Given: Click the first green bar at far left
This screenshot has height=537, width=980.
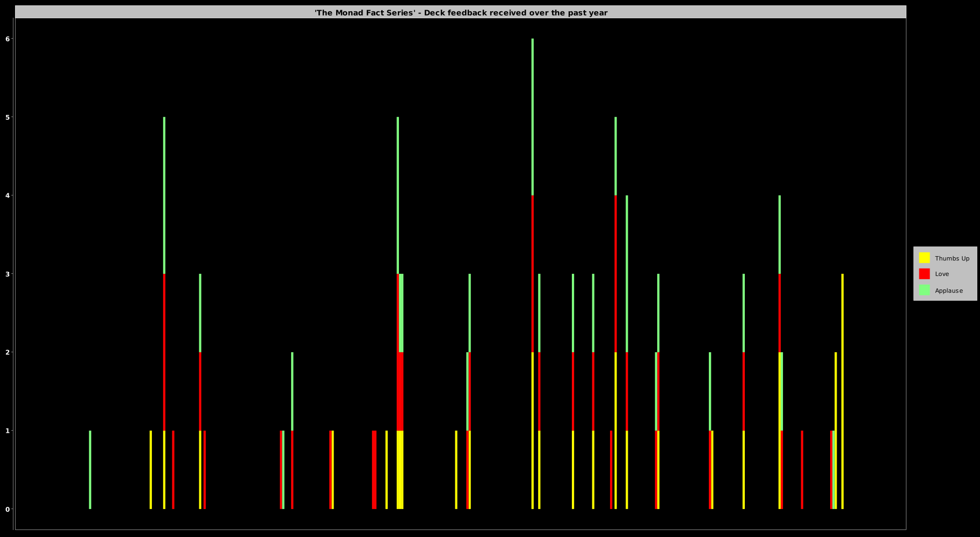Looking at the screenshot, I should (90, 470).
